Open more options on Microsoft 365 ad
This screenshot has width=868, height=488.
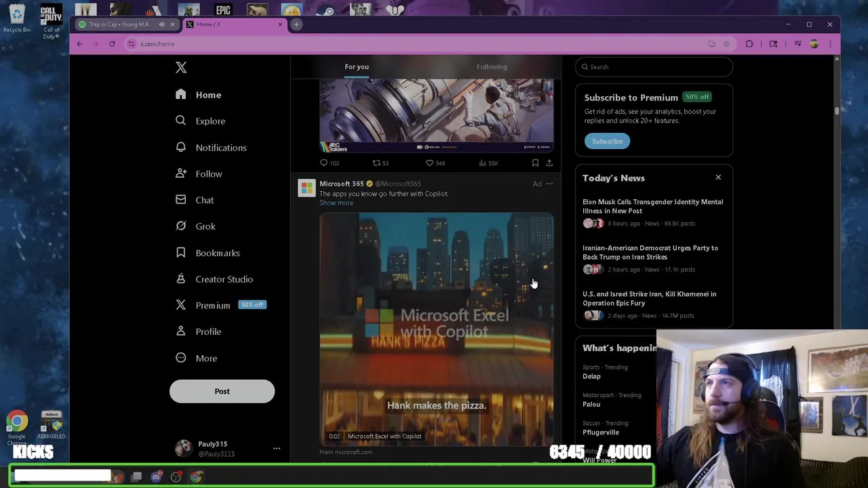tap(549, 184)
